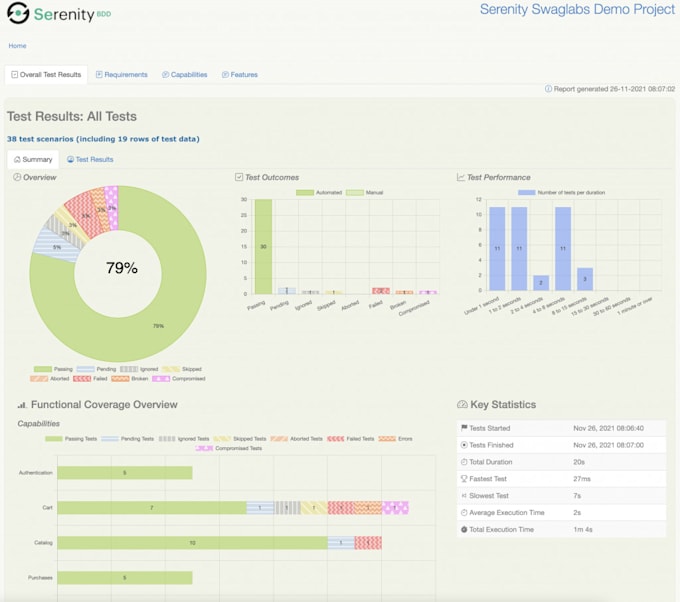Click the Passing bar in Test Outcomes
The width and height of the screenshot is (680, 602).
[x=263, y=246]
